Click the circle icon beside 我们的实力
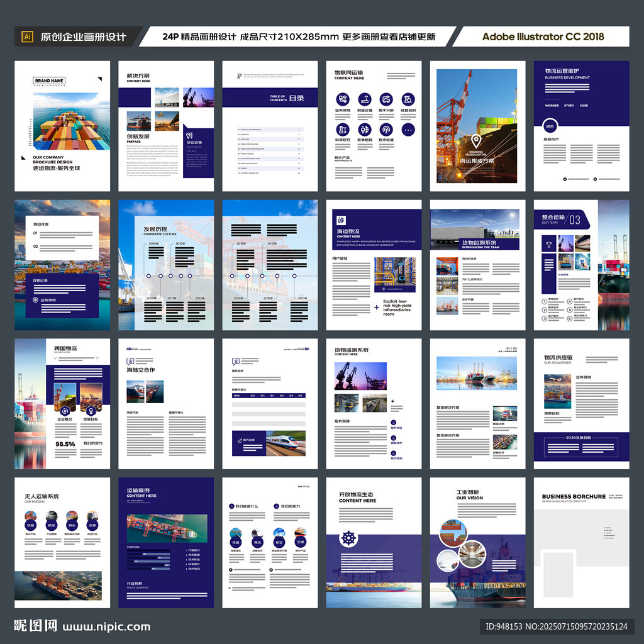644x644 pixels. (277, 506)
